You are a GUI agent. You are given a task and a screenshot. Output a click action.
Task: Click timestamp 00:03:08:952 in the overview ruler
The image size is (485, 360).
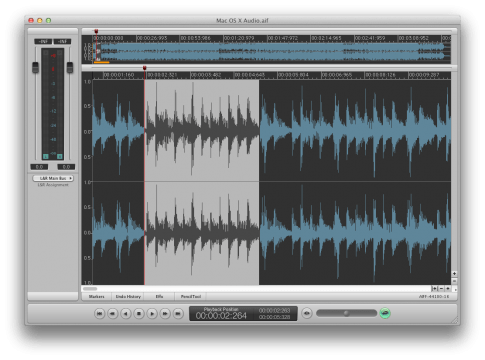pos(413,38)
